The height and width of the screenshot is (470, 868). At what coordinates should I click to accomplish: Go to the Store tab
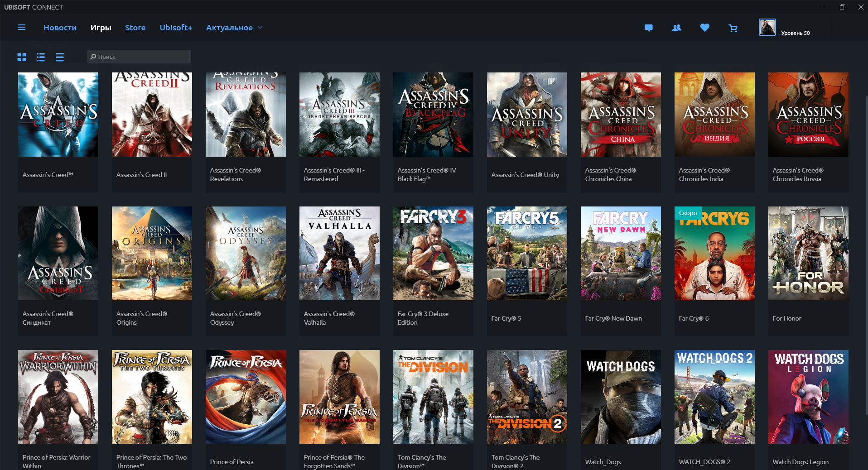135,28
